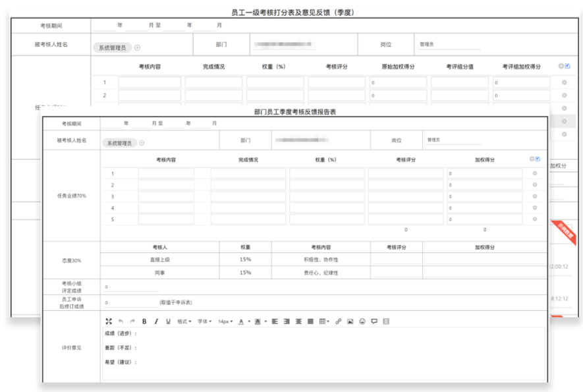
Task: Click the 希望（建议） line in the editor
Action: (x=121, y=362)
